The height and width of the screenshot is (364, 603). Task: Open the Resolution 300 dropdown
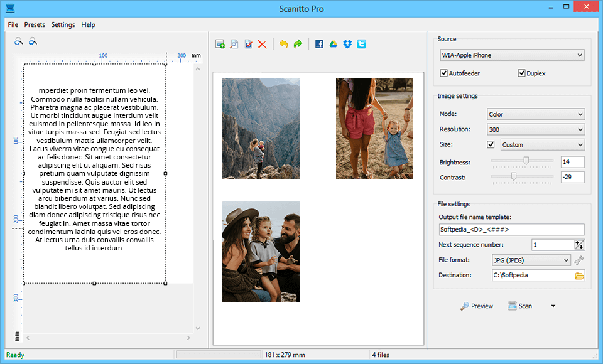[536, 129]
